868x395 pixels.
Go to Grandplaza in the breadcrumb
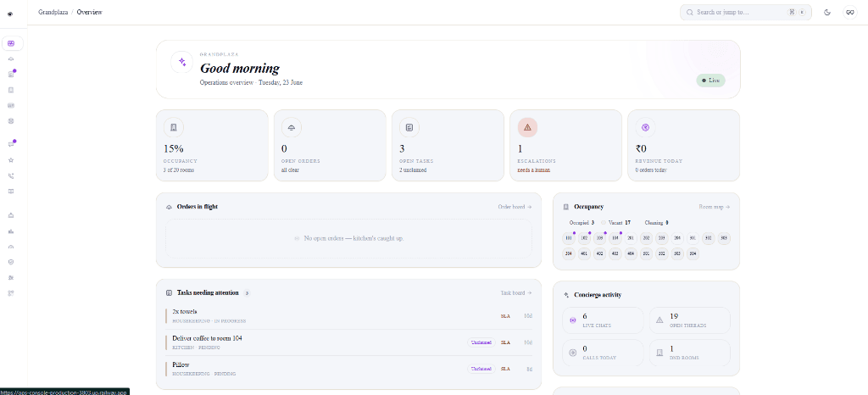coord(53,12)
